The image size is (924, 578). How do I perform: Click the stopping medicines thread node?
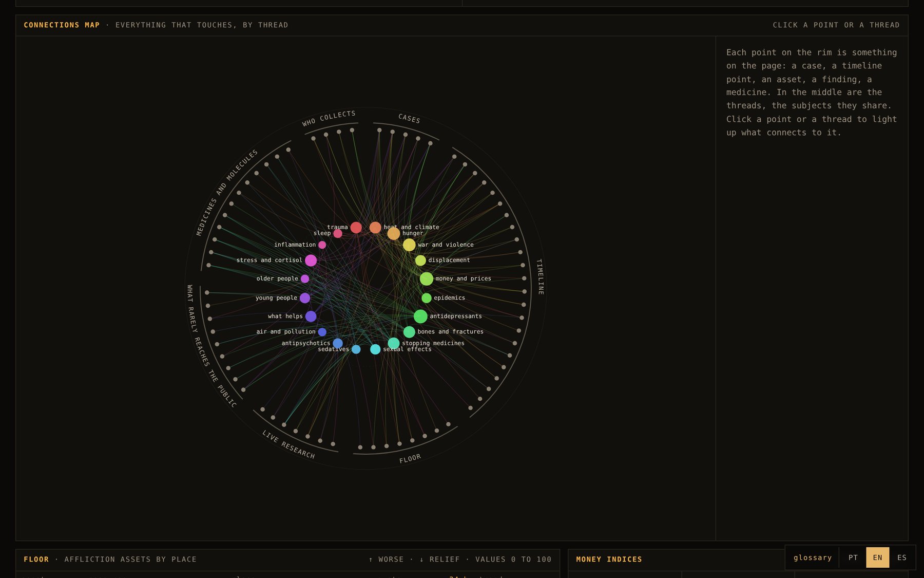click(x=394, y=343)
